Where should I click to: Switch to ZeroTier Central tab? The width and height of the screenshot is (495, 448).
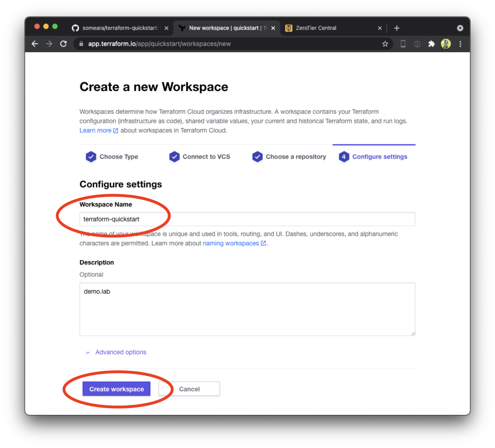click(x=316, y=28)
